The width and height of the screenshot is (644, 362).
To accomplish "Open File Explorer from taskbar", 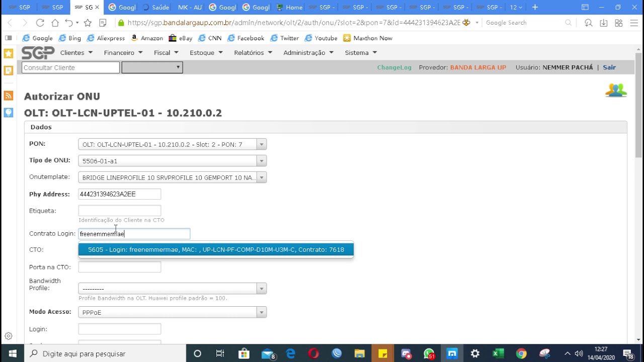I will 359,353.
